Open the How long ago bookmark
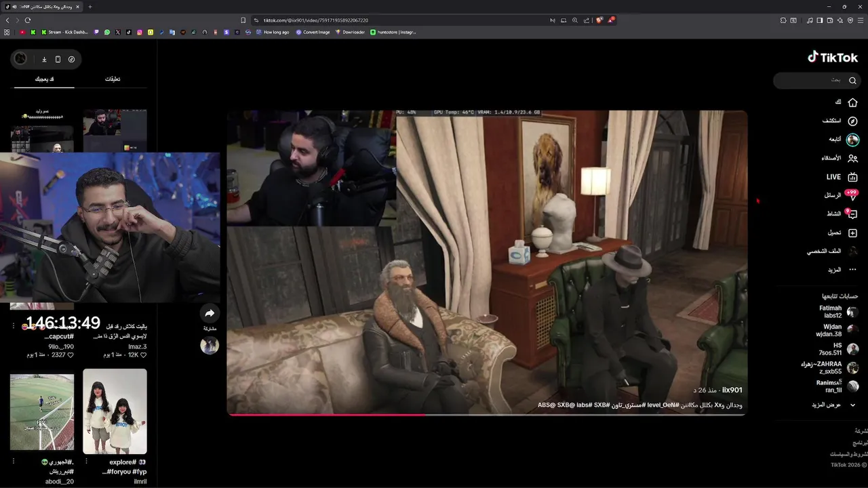Image resolution: width=868 pixels, height=488 pixels. 272,32
